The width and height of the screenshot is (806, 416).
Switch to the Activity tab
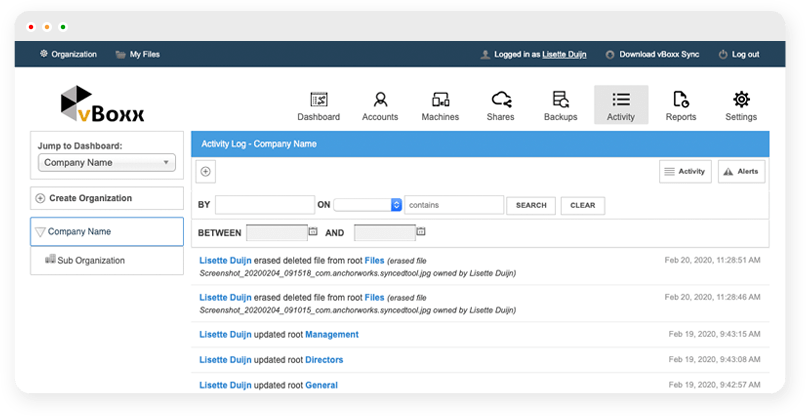(x=620, y=105)
